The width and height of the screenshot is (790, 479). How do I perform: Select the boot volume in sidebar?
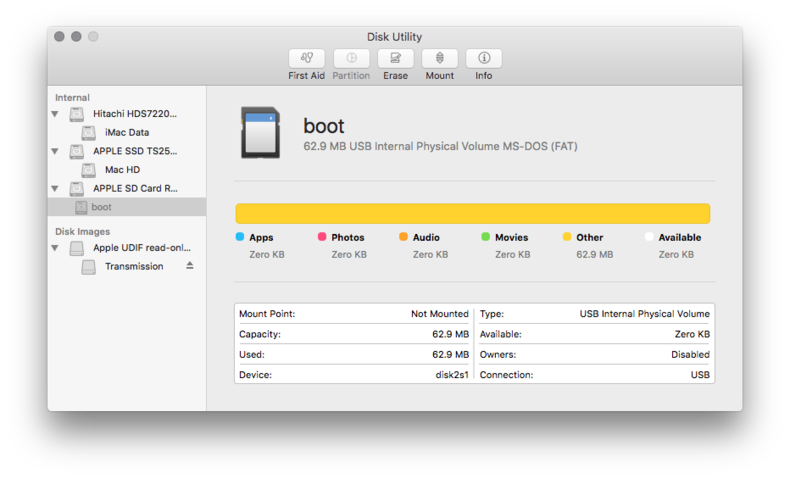(x=101, y=207)
